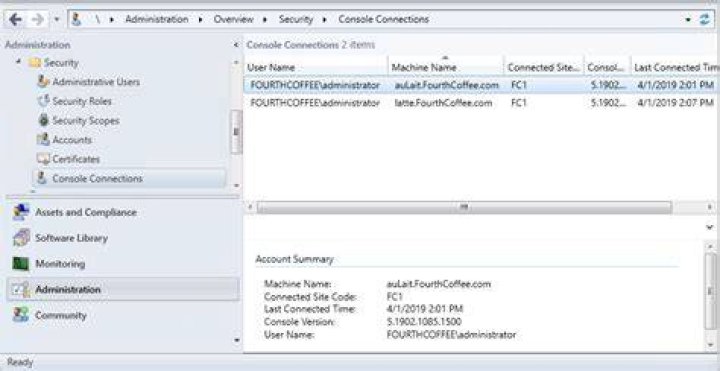Click the Back navigation arrow
720x371 pixels.
pyautogui.click(x=15, y=19)
